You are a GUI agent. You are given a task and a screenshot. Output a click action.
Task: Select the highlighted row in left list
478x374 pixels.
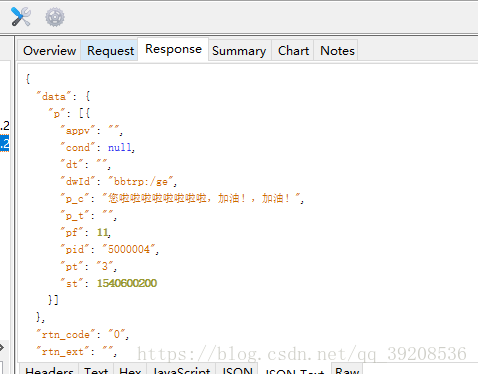click(5, 143)
